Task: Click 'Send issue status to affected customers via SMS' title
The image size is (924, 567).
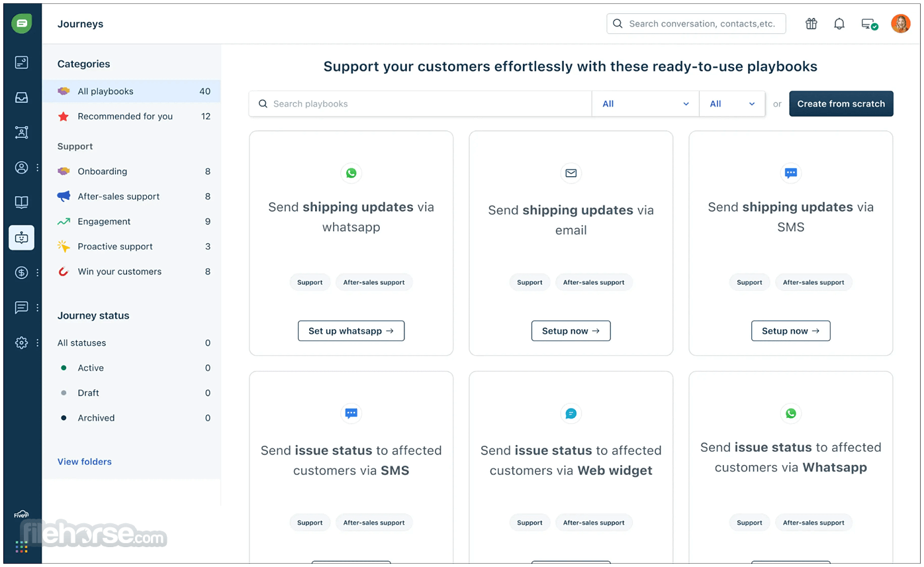Action: 351,460
